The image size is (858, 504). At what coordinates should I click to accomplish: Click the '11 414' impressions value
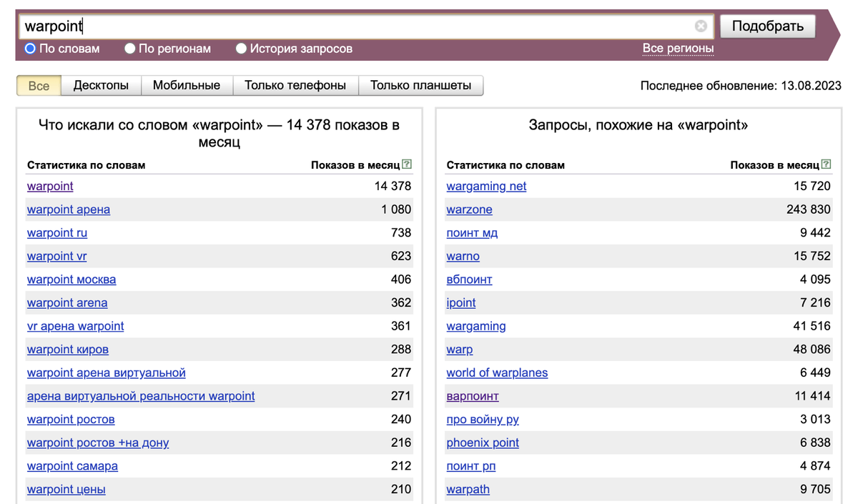pos(812,396)
